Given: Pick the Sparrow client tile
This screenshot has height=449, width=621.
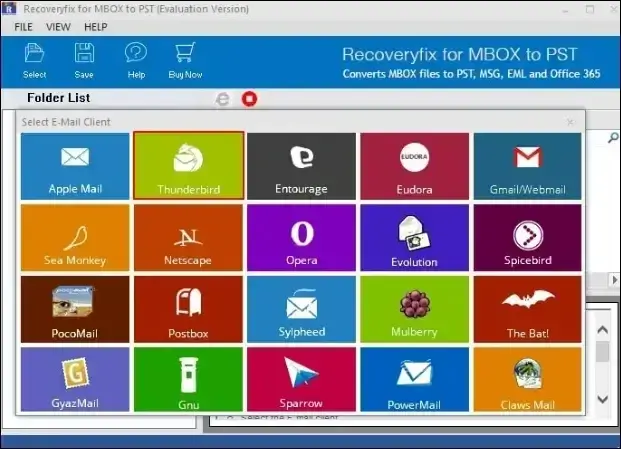Looking at the screenshot, I should [301, 379].
